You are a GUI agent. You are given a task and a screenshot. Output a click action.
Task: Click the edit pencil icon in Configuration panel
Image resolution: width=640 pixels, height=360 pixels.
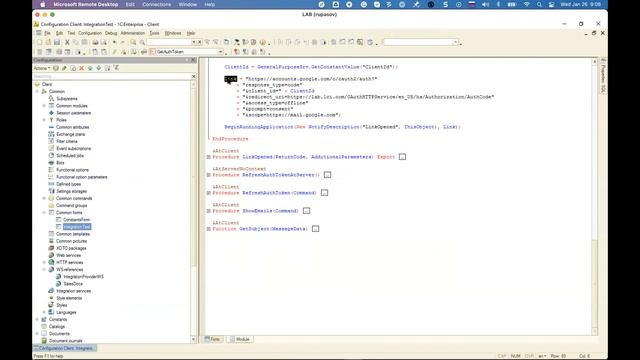point(64,68)
